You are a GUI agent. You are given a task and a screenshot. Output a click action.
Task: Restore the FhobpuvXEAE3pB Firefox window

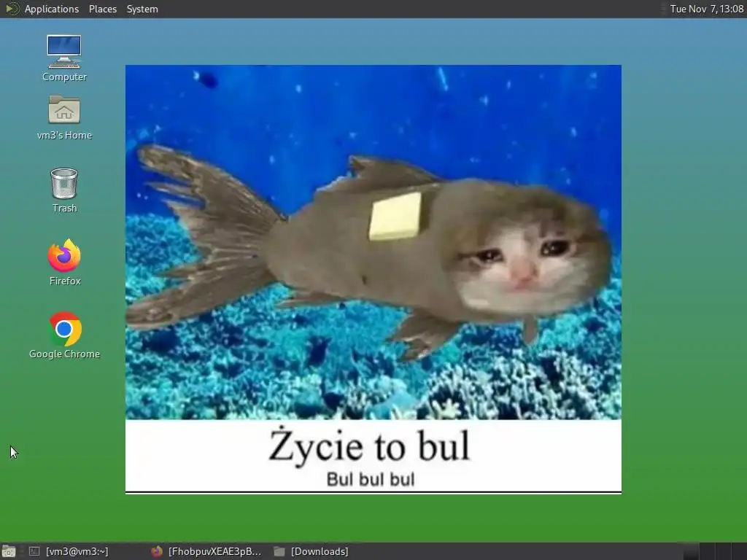click(x=206, y=551)
